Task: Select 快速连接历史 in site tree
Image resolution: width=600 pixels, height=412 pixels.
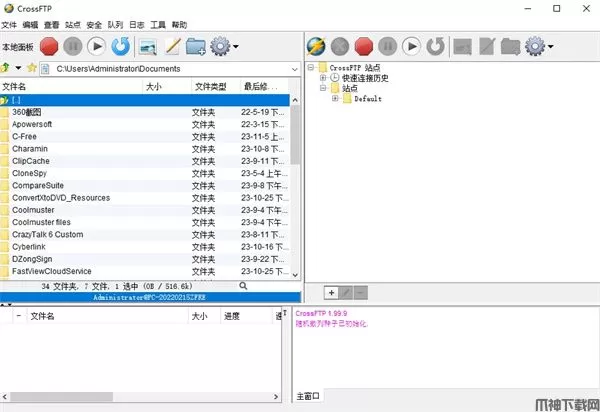Action: (x=365, y=78)
